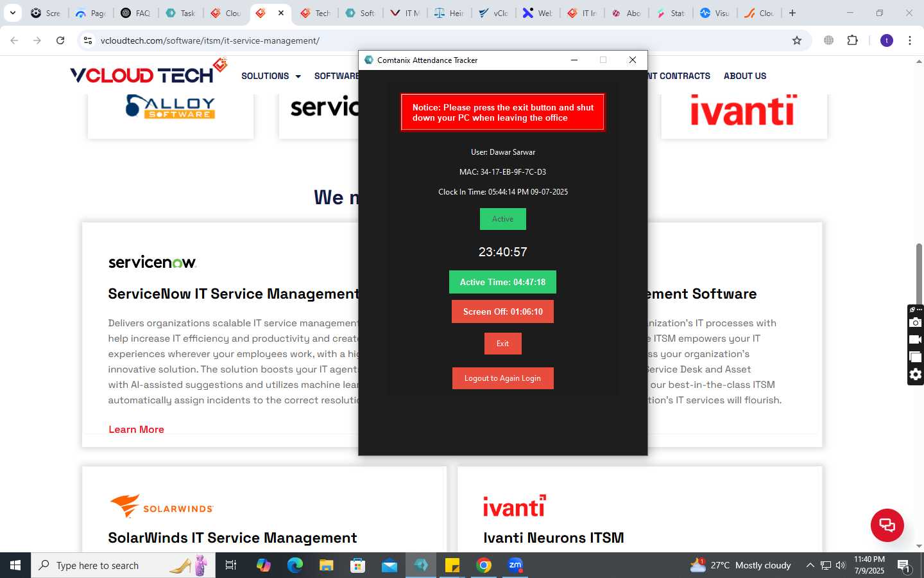
Task: Click the taskbar search box
Action: [123, 565]
